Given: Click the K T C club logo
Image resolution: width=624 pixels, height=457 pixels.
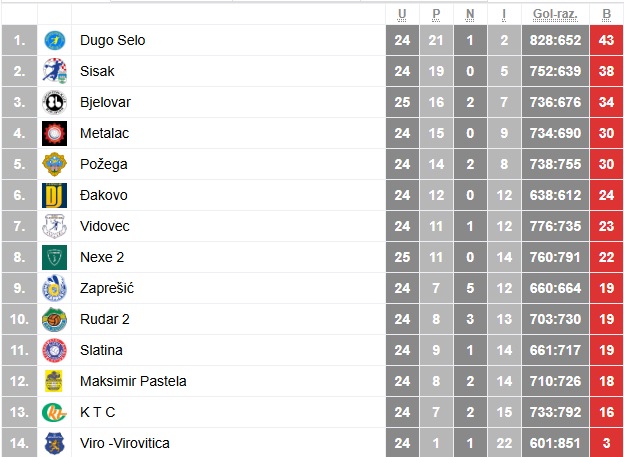Looking at the screenshot, I should point(55,412).
